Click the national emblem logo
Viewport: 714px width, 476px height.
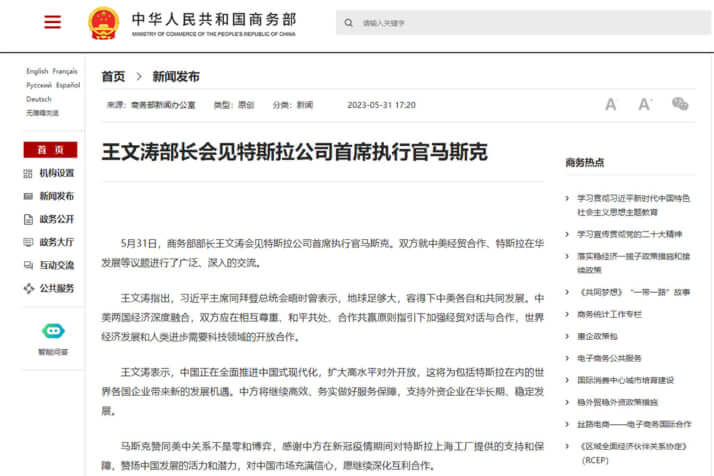pos(102,22)
